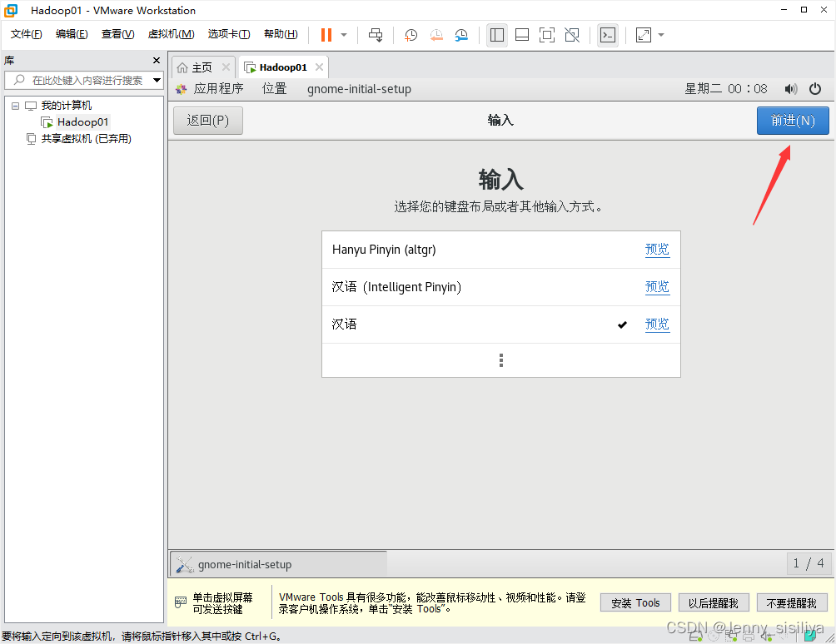
Task: Open the 帮助(H) menu
Action: click(281, 34)
